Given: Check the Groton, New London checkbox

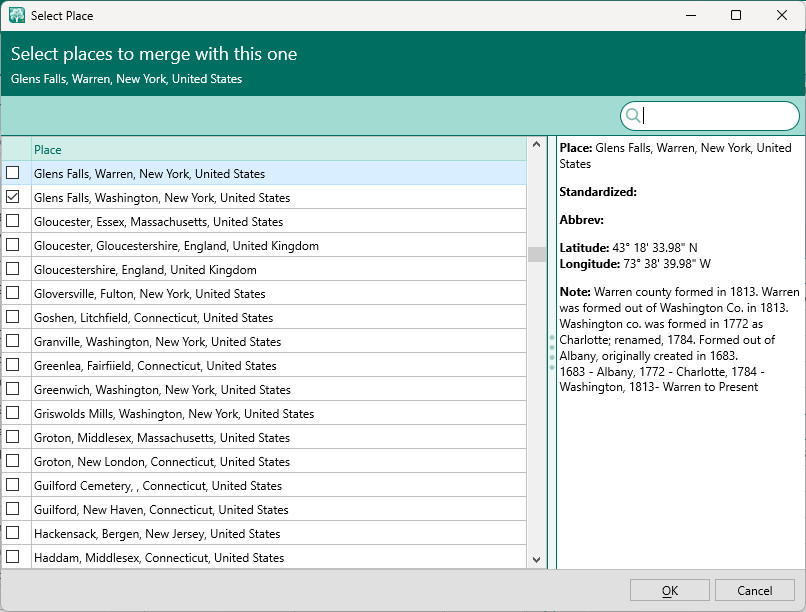Looking at the screenshot, I should click(x=13, y=461).
